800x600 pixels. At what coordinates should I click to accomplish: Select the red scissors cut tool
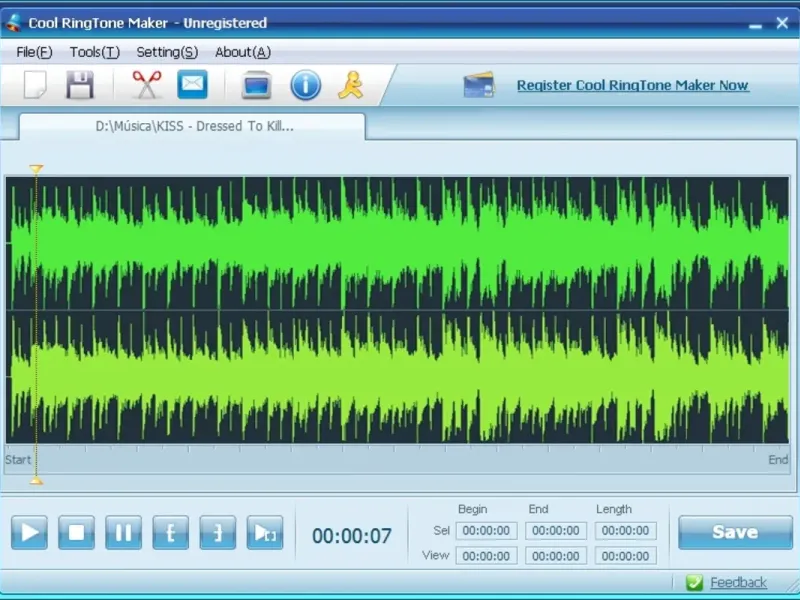coord(147,84)
